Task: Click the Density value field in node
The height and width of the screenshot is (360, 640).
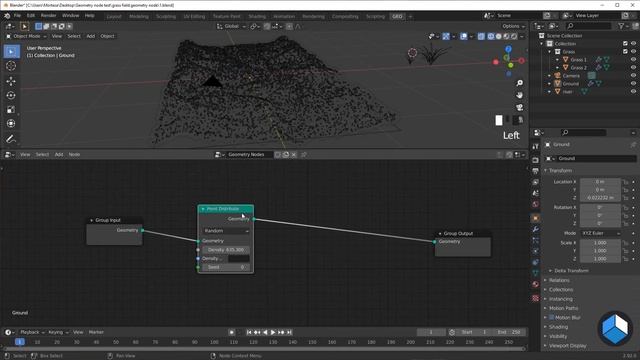Action: 226,250
